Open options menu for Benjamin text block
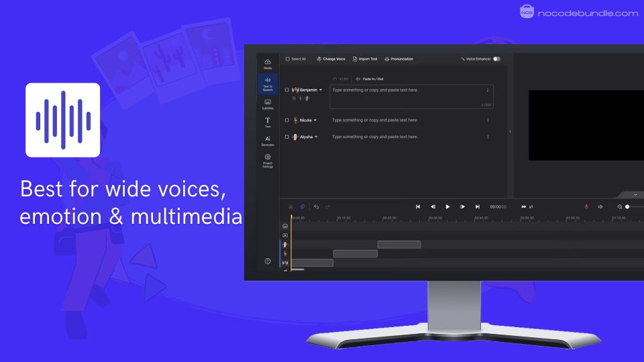This screenshot has height=362, width=644. (488, 90)
